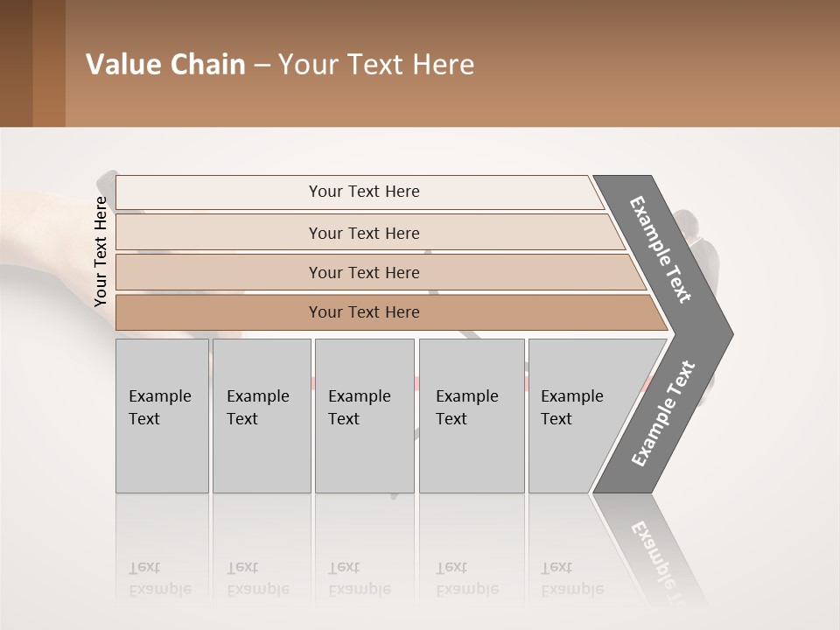Click the bold "Value Chain" title words

pos(165,65)
